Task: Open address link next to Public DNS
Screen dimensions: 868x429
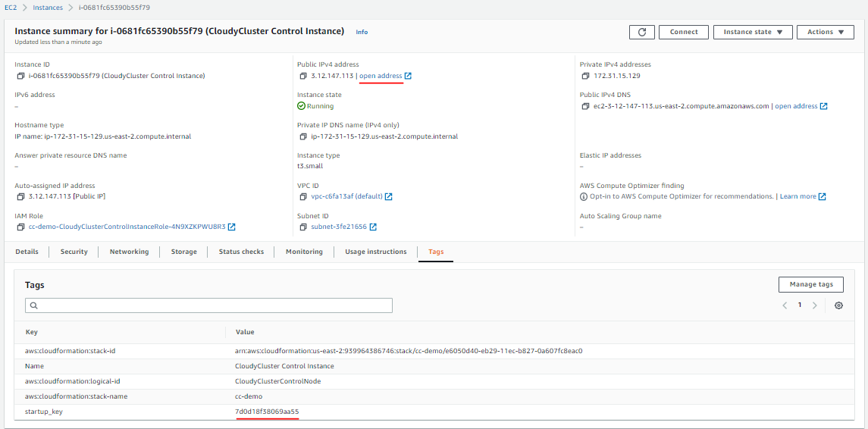Action: pyautogui.click(x=796, y=106)
